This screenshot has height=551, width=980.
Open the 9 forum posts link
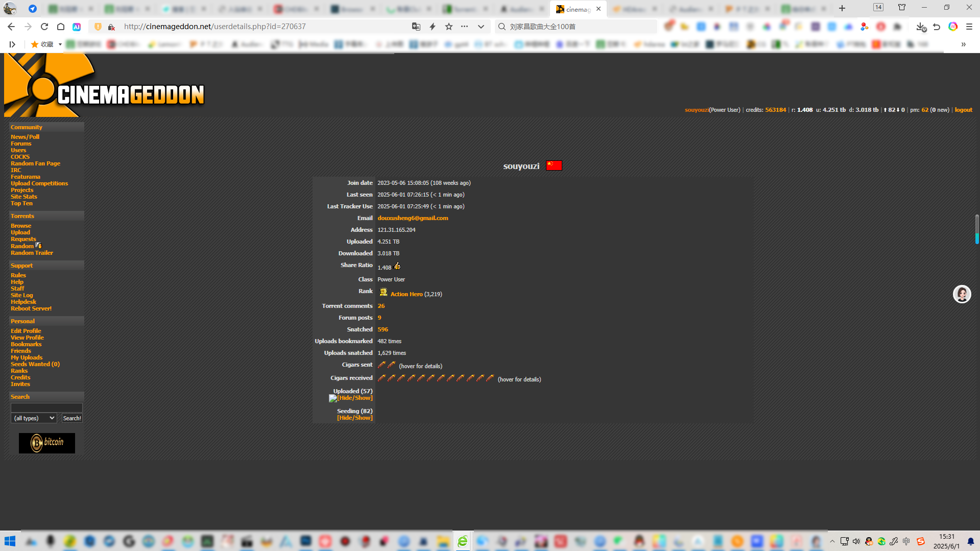[x=379, y=318]
